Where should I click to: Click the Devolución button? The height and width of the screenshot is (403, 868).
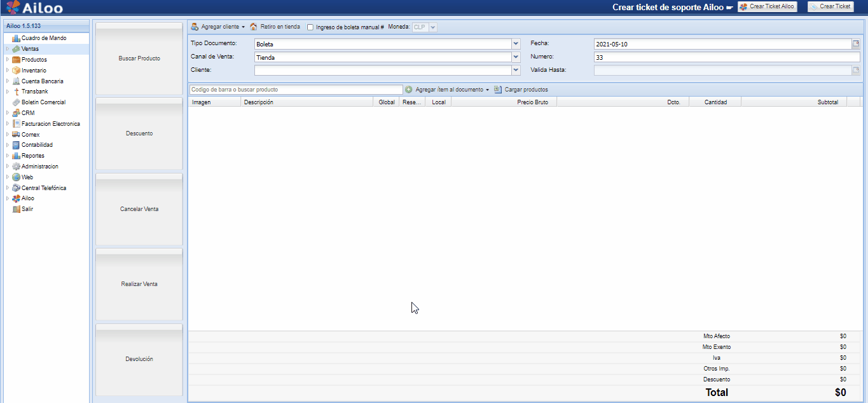(139, 359)
